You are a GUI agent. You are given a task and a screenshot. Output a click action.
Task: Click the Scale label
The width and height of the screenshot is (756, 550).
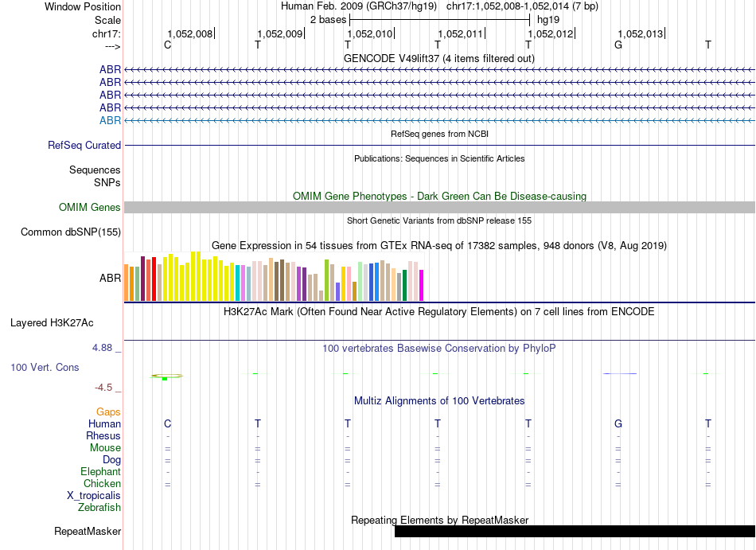point(107,20)
